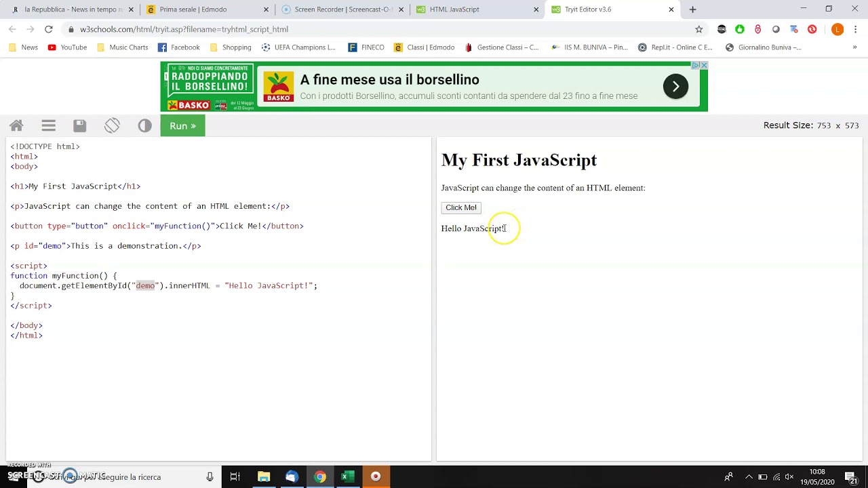This screenshot has width=868, height=488.
Task: Open Task View from the taskbar
Action: 235,477
